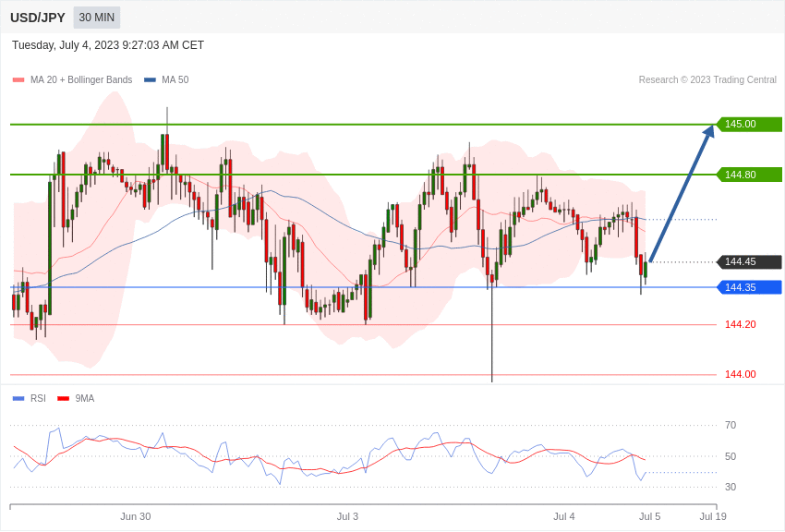This screenshot has height=532, width=785.
Task: Click the 144.20 support level label
Action: (x=741, y=324)
